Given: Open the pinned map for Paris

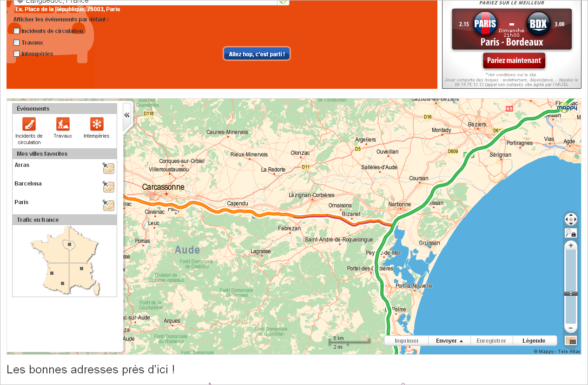Looking at the screenshot, I should 108,205.
